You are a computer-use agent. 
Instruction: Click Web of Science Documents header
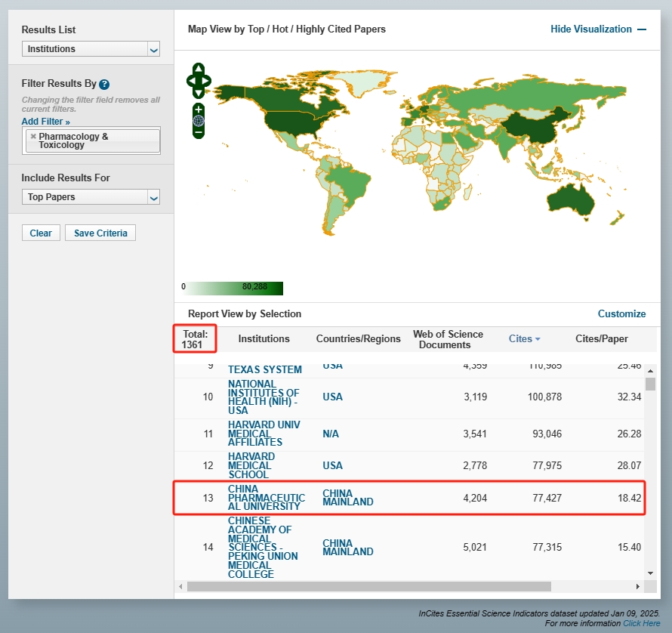(448, 339)
